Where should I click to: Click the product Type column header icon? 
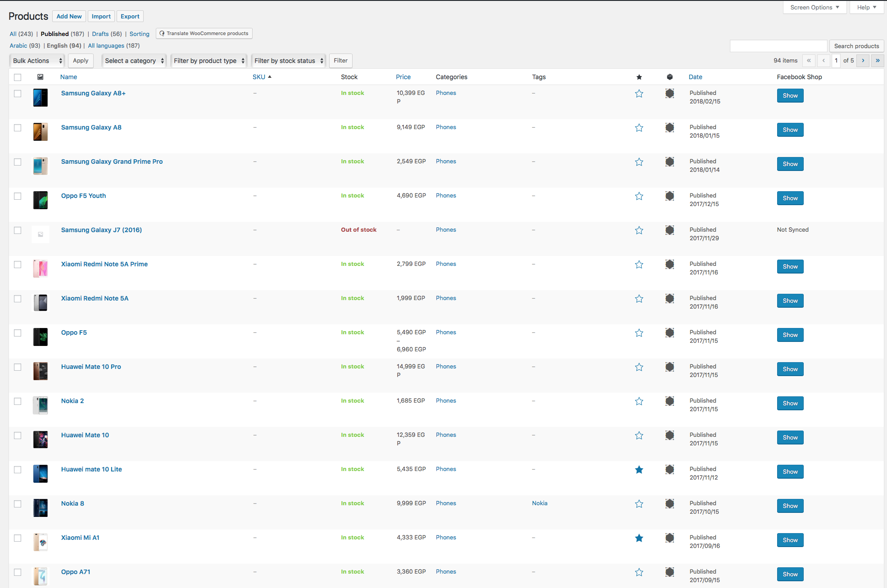[670, 77]
